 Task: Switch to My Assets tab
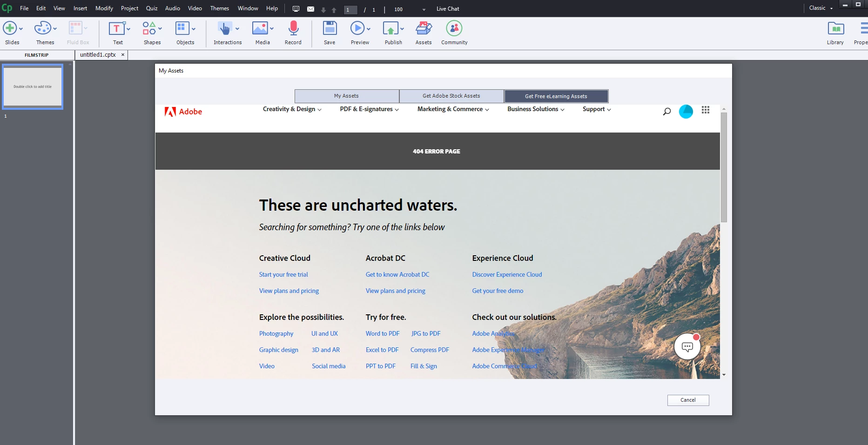347,96
